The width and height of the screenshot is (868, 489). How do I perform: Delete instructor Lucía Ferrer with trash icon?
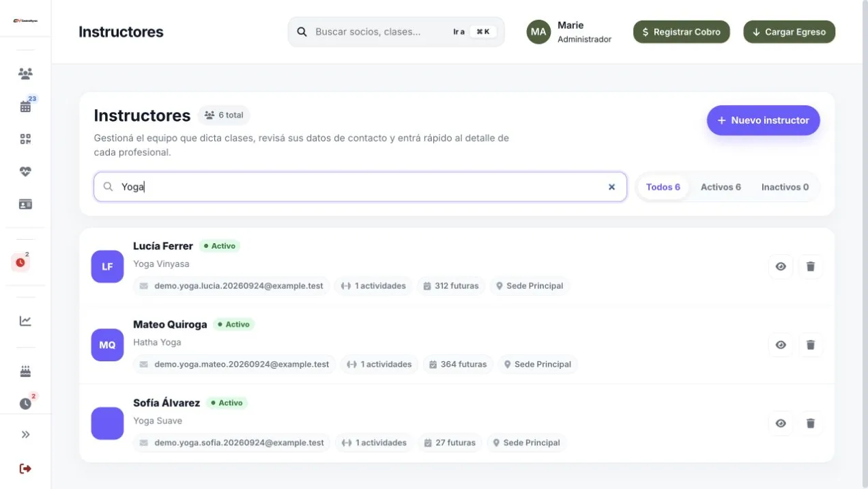click(x=811, y=266)
